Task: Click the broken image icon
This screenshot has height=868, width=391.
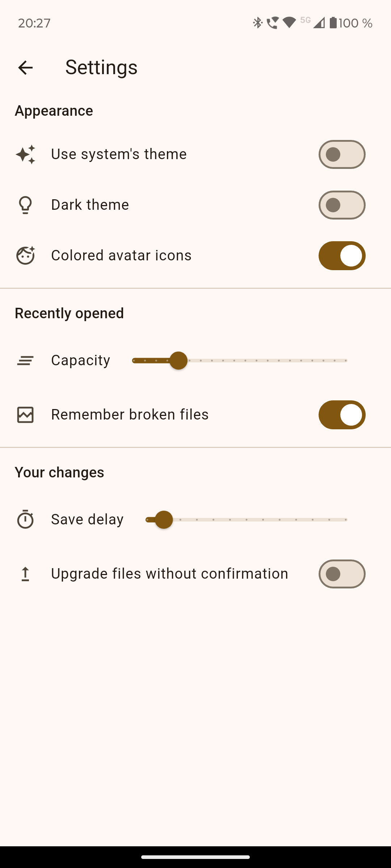Action: click(x=25, y=415)
